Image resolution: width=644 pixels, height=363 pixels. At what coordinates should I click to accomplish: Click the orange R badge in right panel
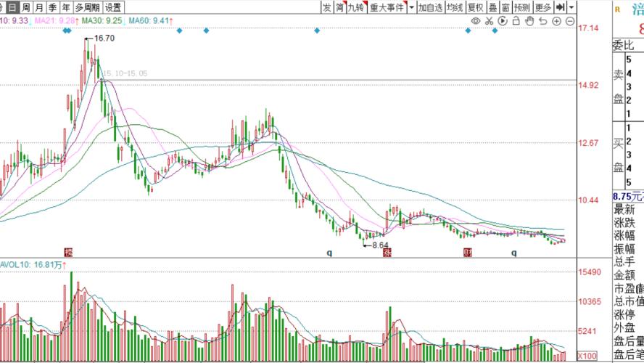pos(617,9)
